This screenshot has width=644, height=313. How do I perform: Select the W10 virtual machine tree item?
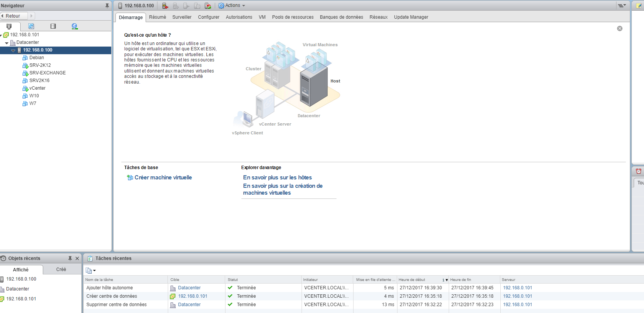pyautogui.click(x=34, y=96)
